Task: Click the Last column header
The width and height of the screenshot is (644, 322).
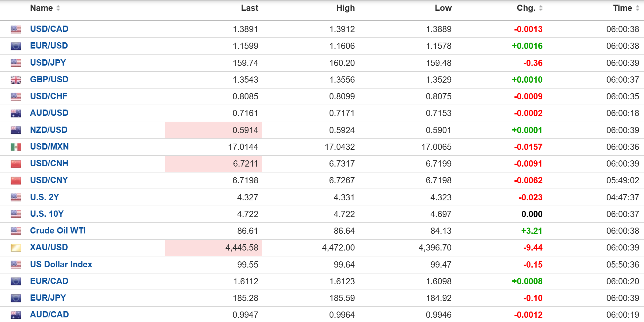Action: tap(249, 8)
